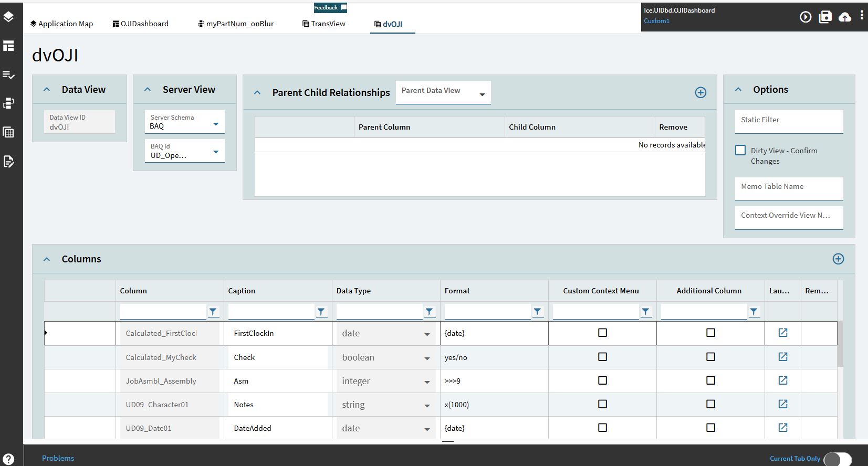Viewport: 868px width, 466px height.
Task: Switch to the TransView tab
Action: point(324,24)
